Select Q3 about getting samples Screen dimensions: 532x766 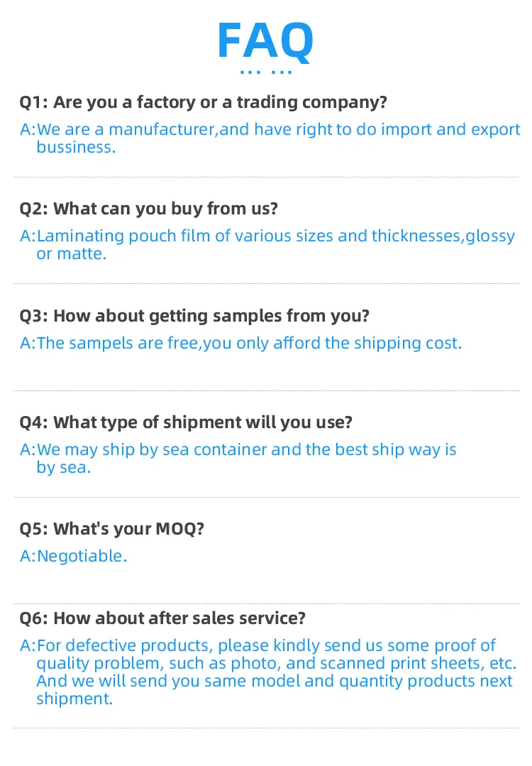(x=194, y=315)
